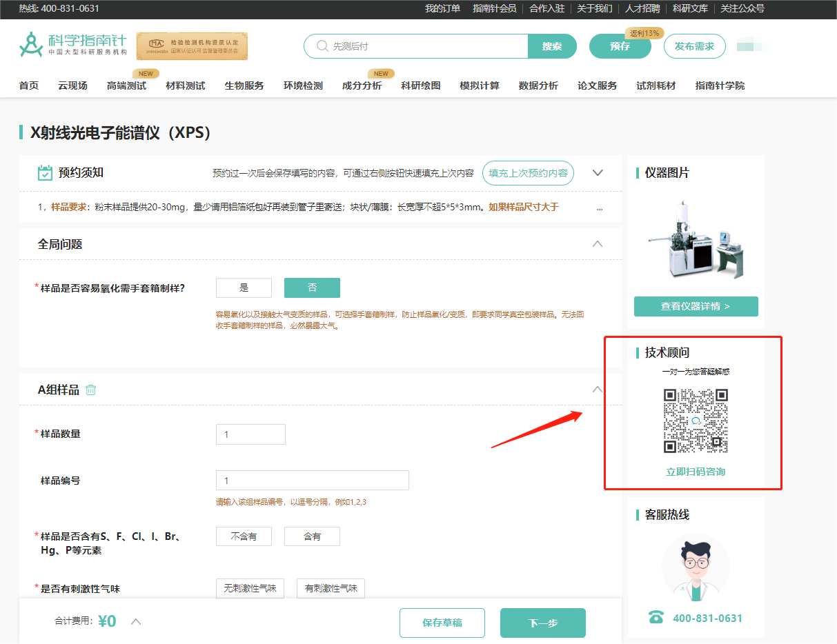Click the customer service avatar
The height and width of the screenshot is (644, 837).
pyautogui.click(x=696, y=567)
